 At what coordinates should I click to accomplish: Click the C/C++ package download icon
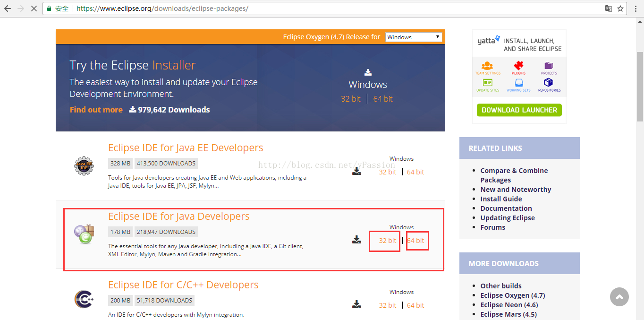[356, 304]
